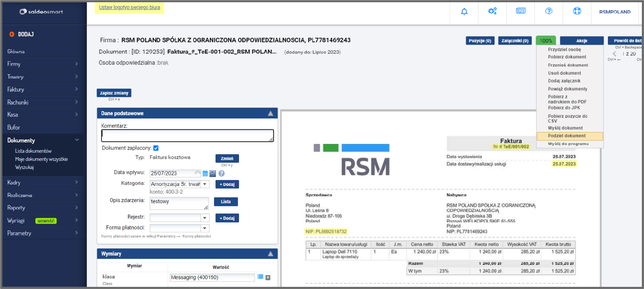Click the Zapisz zmiany button

[x=114, y=93]
